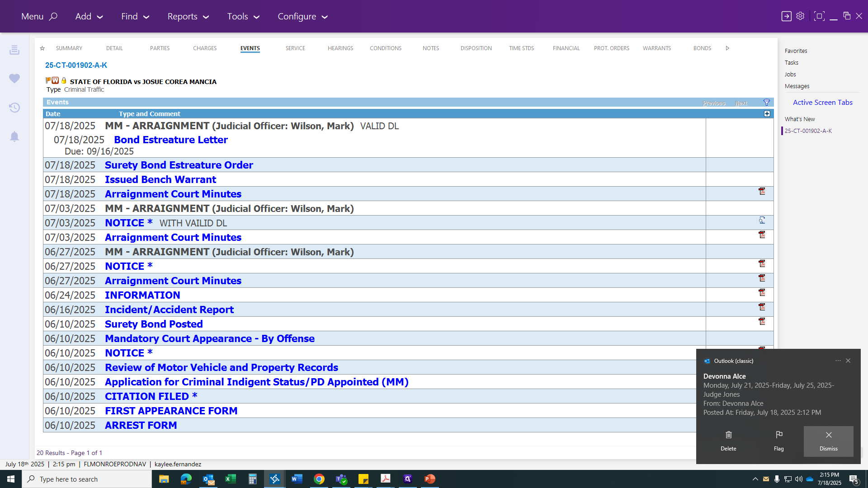
Task: Click the left sidebar document list icon
Action: pyautogui.click(x=14, y=50)
